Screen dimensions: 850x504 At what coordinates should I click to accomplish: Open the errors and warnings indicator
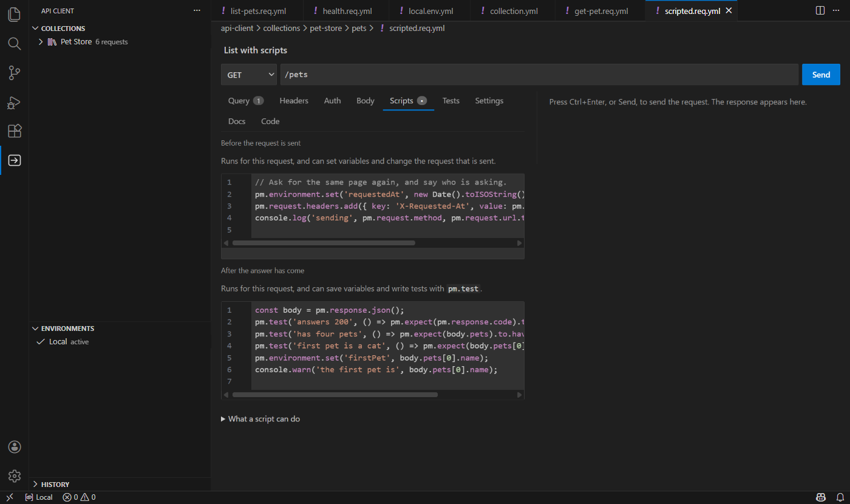point(79,497)
